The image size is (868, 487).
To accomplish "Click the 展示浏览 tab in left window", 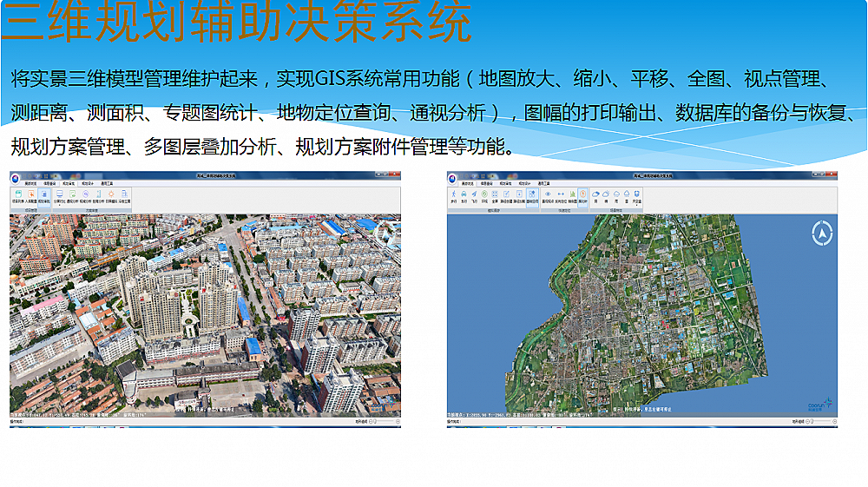I will [x=30, y=184].
